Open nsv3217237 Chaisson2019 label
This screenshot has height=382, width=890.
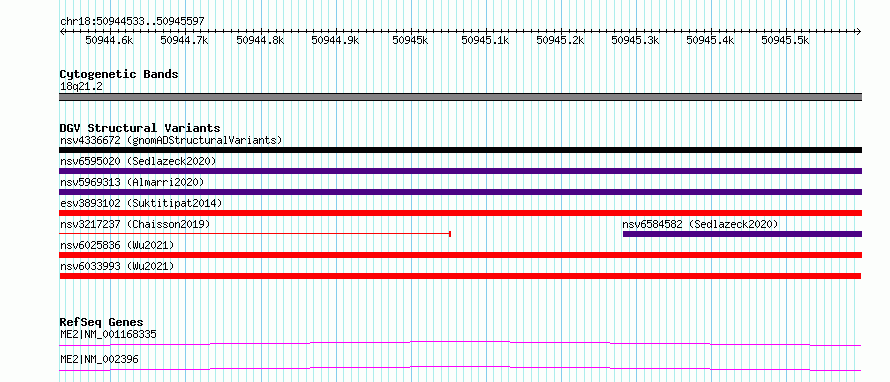[x=135, y=224]
